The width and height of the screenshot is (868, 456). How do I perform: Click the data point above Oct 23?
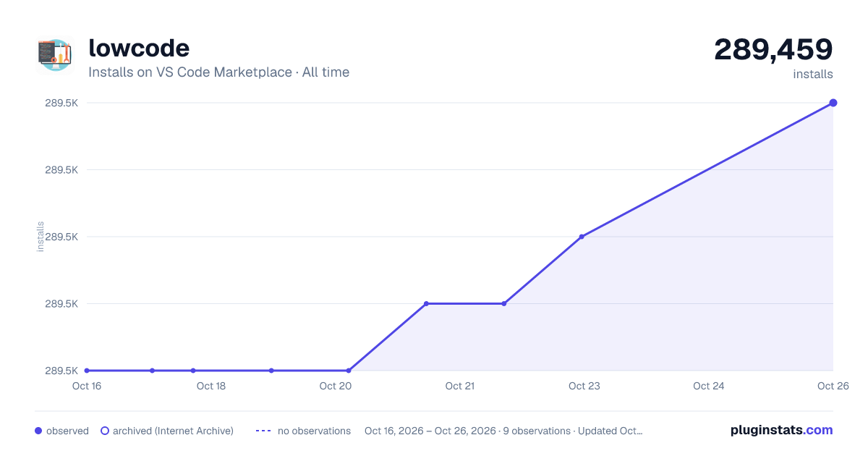click(582, 237)
